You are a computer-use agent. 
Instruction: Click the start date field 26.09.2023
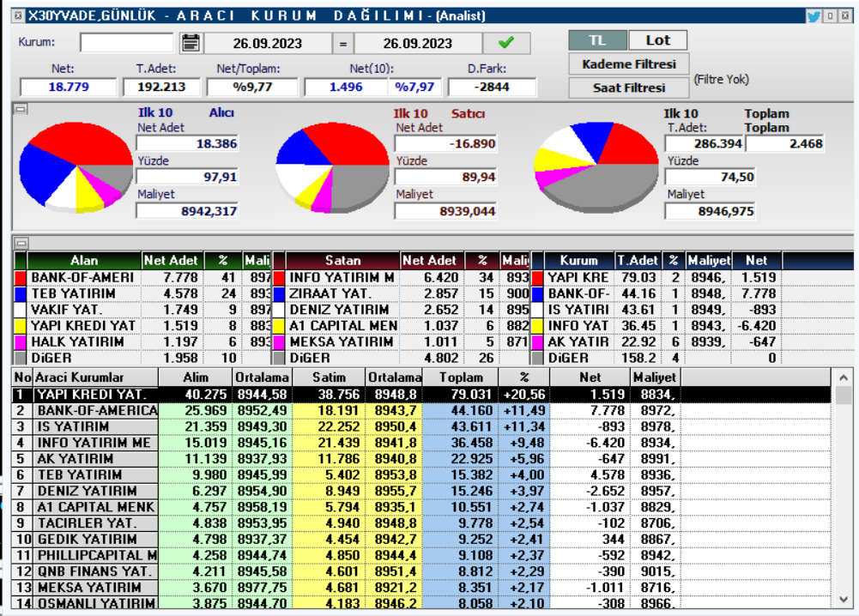click(x=268, y=43)
